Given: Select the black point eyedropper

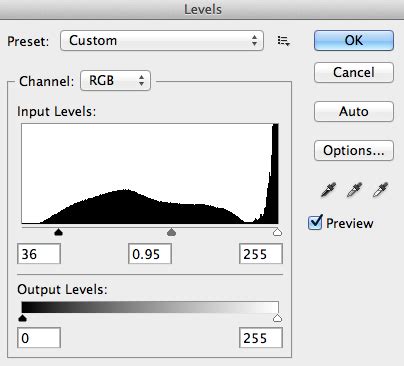Looking at the screenshot, I should [x=328, y=190].
